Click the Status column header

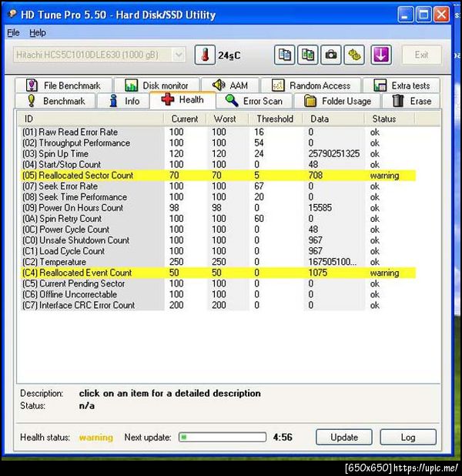(390, 119)
